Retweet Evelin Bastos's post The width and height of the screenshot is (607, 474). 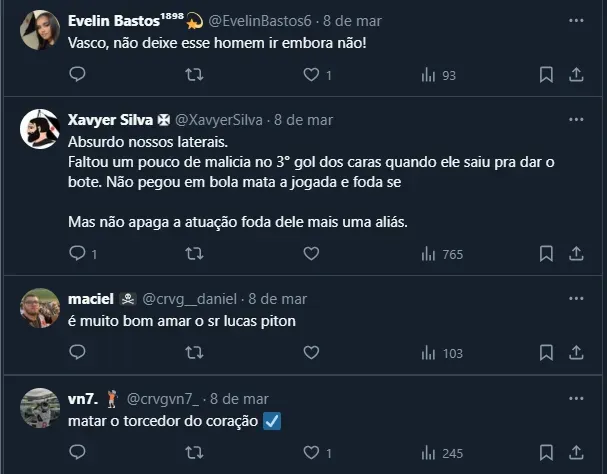[x=195, y=75]
